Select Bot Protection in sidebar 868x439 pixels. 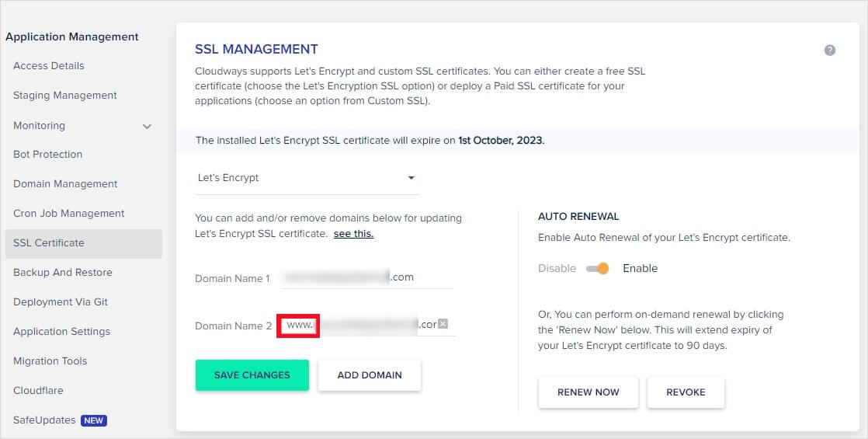click(x=47, y=155)
